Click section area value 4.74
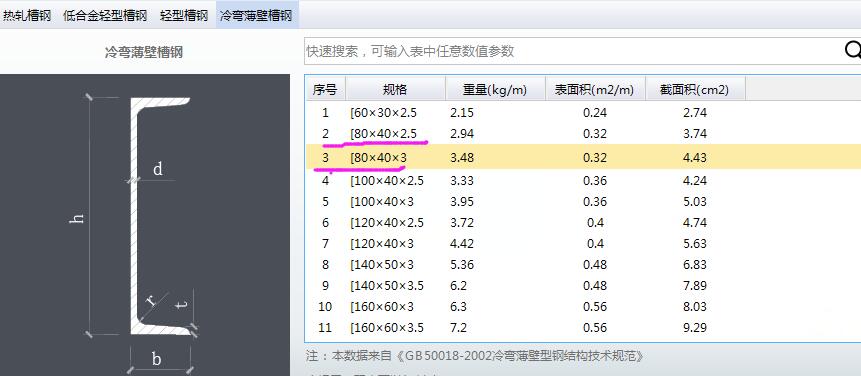 (x=695, y=223)
